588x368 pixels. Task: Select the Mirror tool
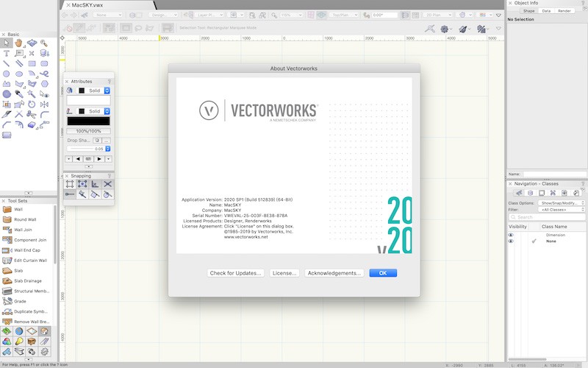pos(44,104)
